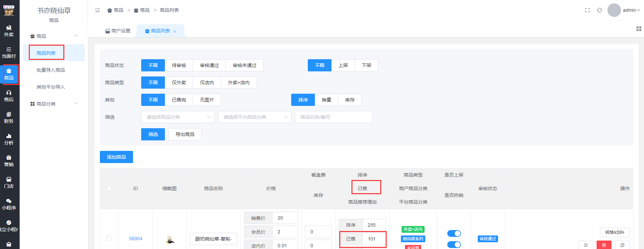Open 请选择平台商品分类 dropdown
Screen dimensions: 644x249
255,117
